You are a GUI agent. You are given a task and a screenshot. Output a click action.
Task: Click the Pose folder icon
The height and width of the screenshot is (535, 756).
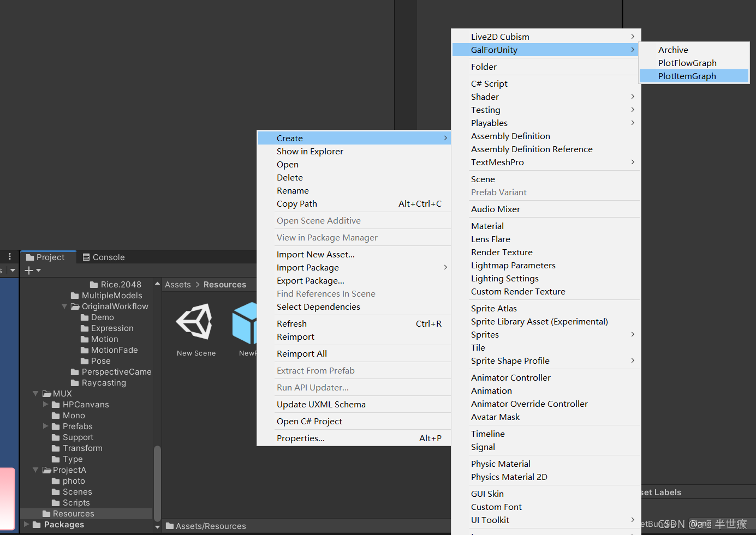point(85,361)
